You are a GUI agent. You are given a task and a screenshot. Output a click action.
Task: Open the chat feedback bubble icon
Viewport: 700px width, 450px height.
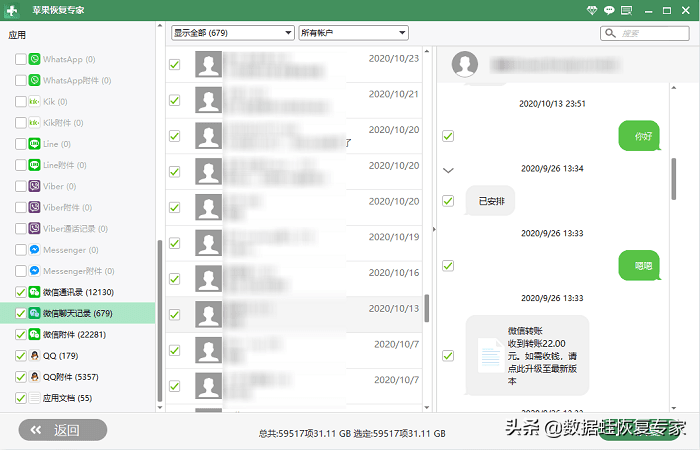609,10
